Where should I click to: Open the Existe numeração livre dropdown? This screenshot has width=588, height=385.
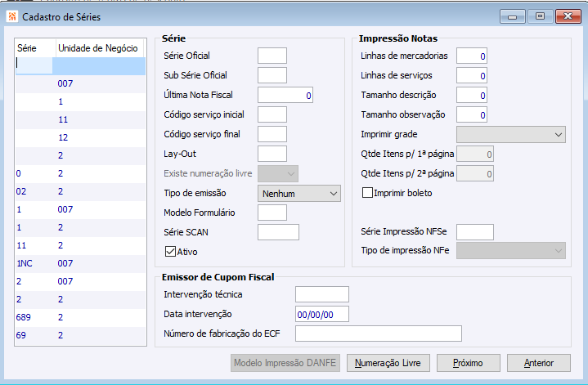pyautogui.click(x=278, y=173)
